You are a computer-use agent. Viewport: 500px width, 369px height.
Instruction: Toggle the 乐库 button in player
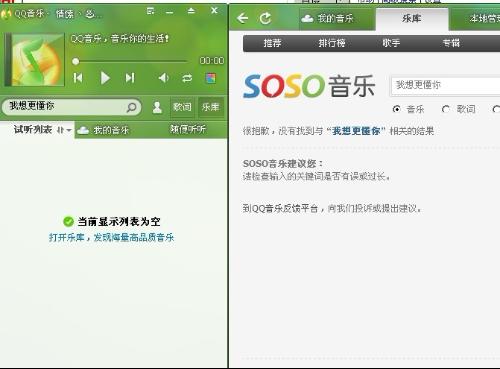(211, 107)
